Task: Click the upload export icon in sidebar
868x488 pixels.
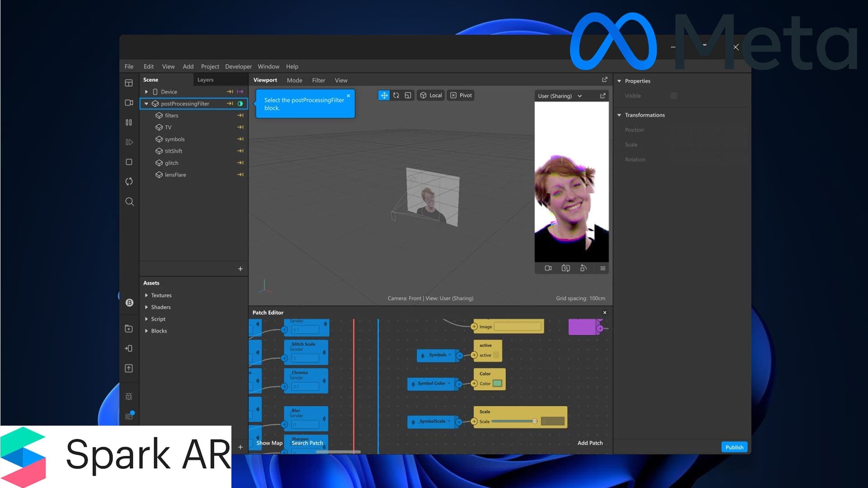Action: point(129,368)
